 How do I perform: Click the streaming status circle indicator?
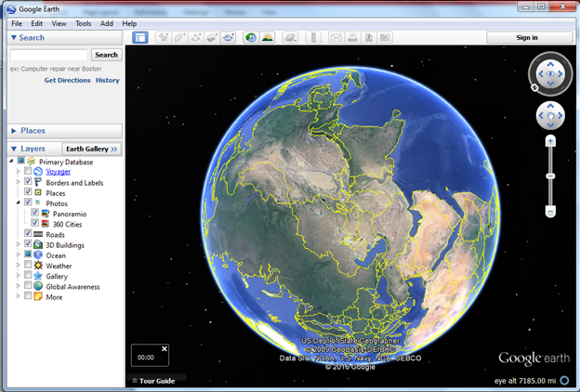(x=564, y=380)
